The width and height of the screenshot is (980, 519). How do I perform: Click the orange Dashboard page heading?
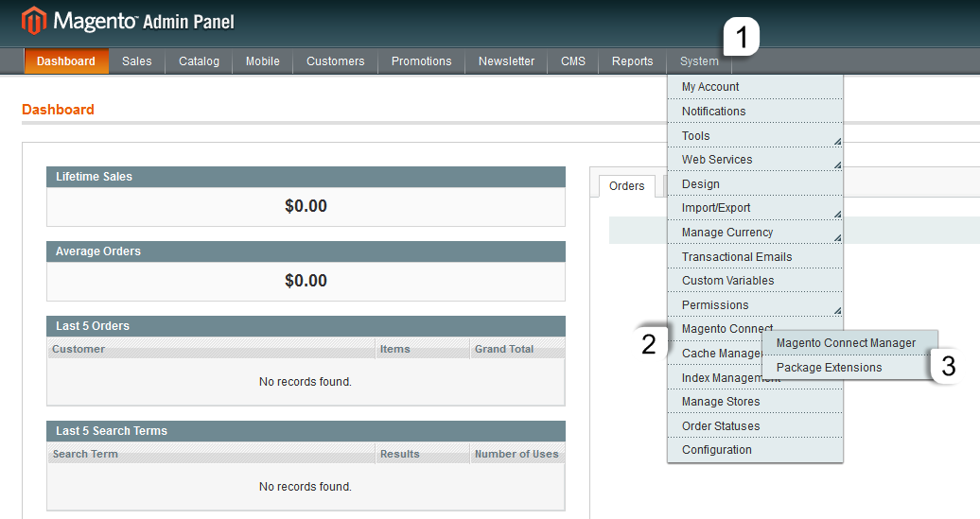58,110
